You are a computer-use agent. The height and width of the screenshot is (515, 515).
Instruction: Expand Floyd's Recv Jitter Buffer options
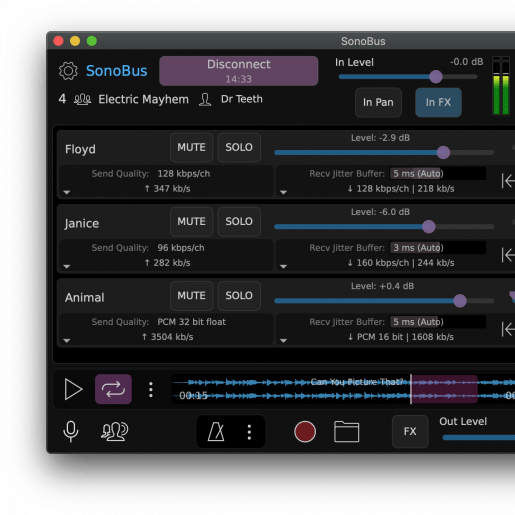[x=283, y=192]
